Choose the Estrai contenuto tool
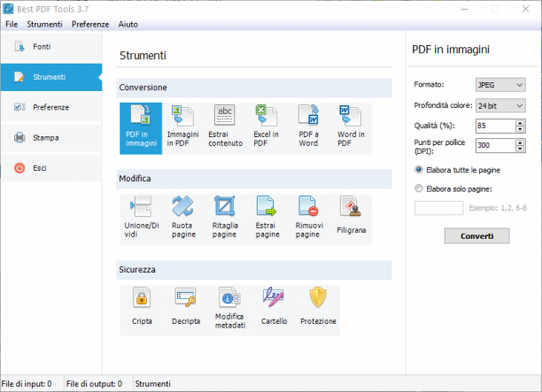Viewport: 542px width, 392px height. [x=225, y=128]
